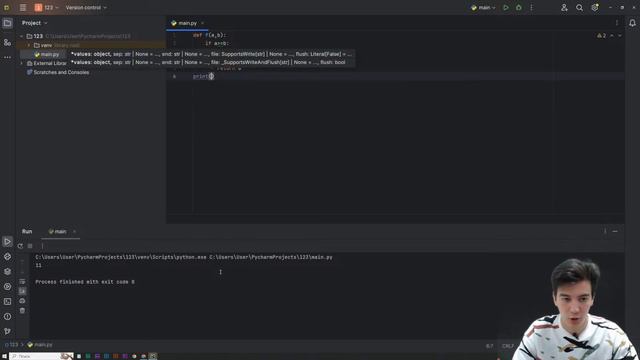
Task: Jump to next highlighted problem
Action: (x=620, y=36)
